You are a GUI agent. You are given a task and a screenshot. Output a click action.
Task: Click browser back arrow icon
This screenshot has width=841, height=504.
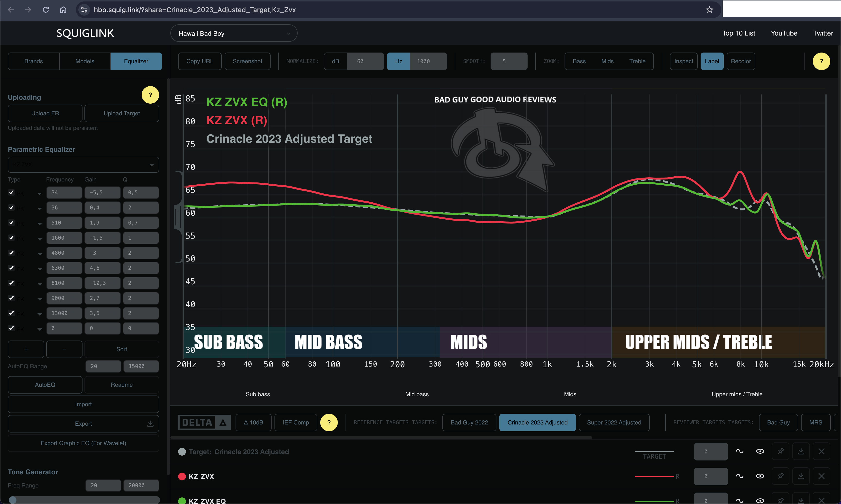coord(11,10)
